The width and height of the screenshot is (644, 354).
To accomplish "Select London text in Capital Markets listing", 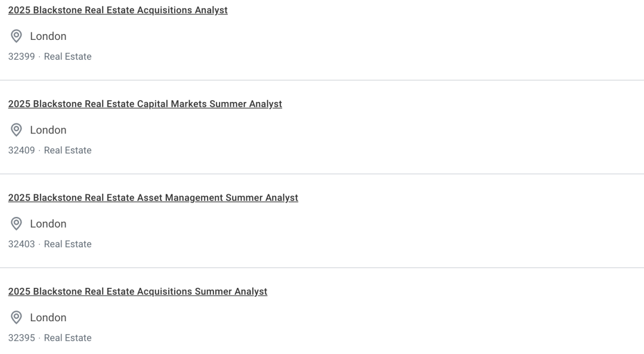I will pyautogui.click(x=48, y=130).
